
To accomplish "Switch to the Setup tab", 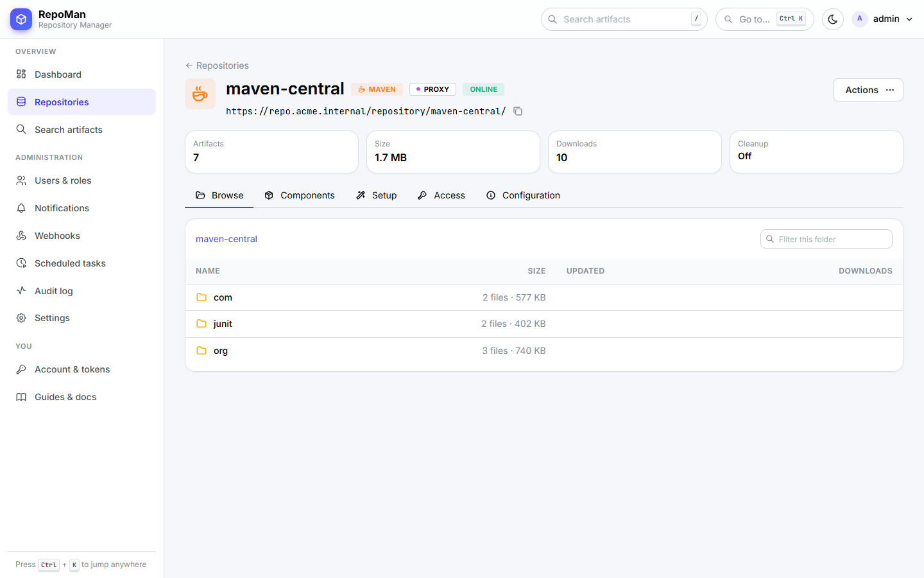I will [377, 195].
